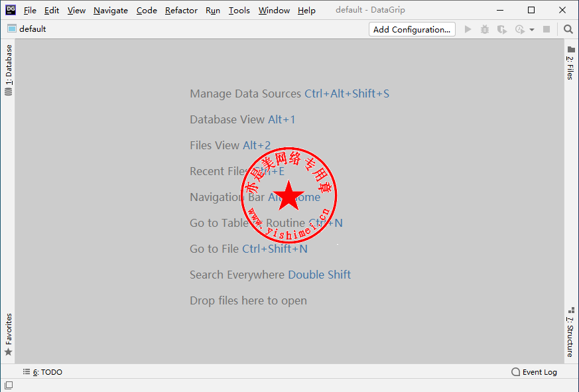This screenshot has height=392, width=579.
Task: Expand the dropdown arrow beside the profiler icon
Action: pos(532,30)
